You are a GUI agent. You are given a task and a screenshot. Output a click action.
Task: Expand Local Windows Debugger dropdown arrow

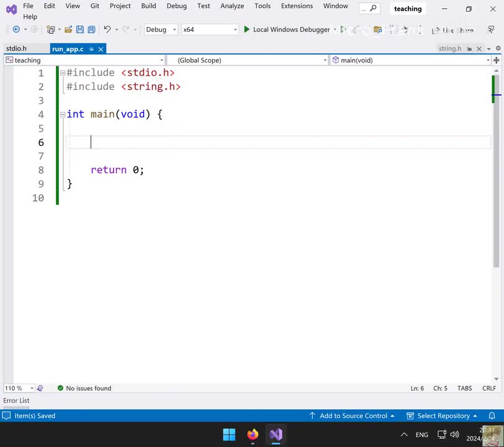click(335, 30)
